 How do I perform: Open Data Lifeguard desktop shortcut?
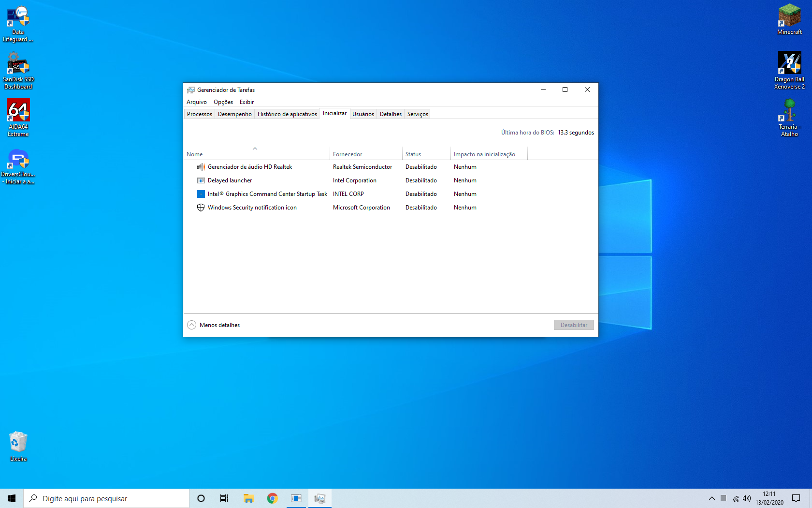coord(18,24)
